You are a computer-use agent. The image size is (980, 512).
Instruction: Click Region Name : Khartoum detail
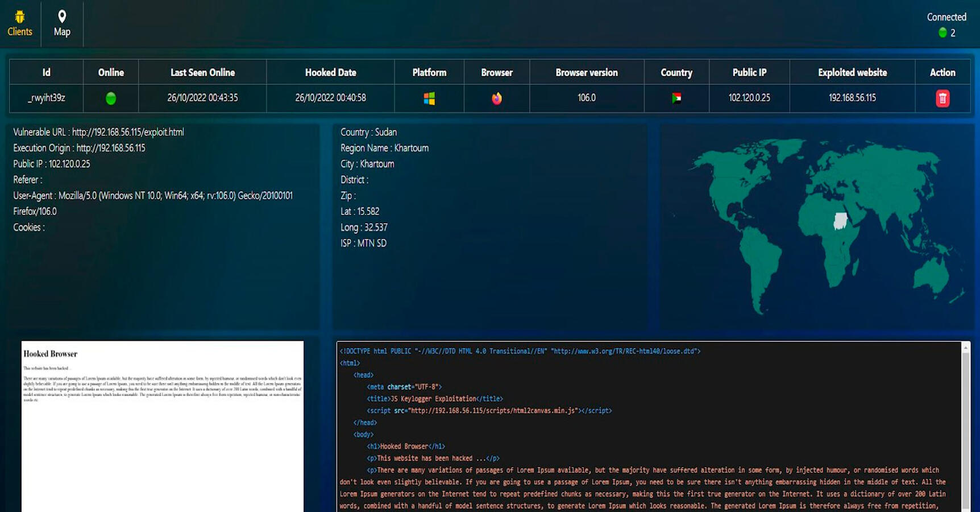point(384,148)
